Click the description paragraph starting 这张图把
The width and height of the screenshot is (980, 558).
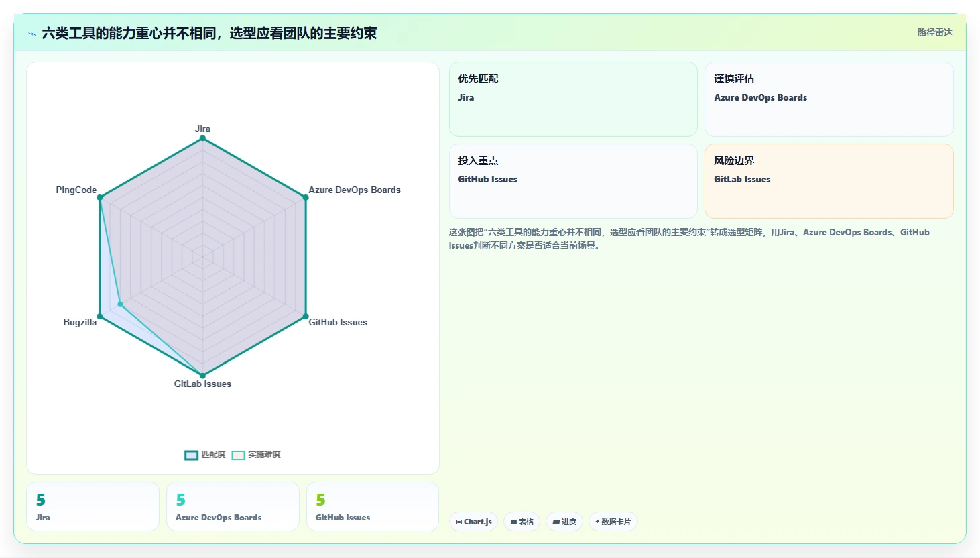coord(689,239)
